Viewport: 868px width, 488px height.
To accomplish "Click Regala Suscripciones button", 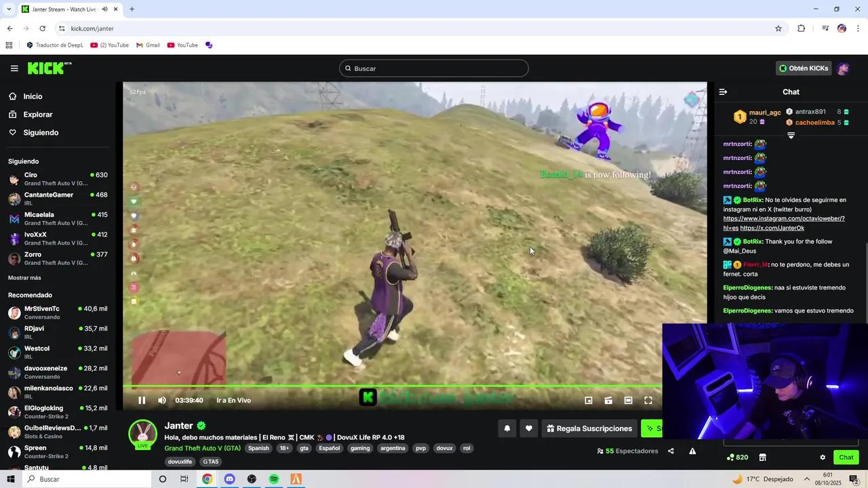I will pyautogui.click(x=589, y=428).
